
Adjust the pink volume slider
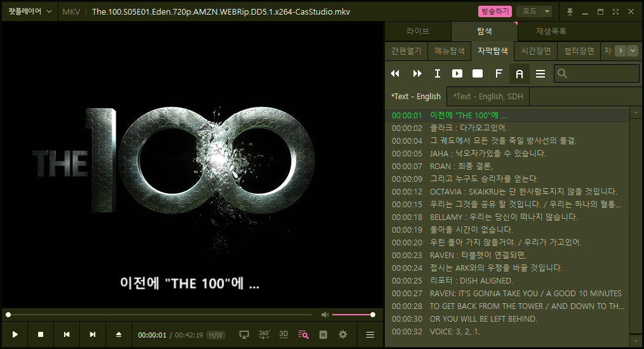pyautogui.click(x=352, y=315)
